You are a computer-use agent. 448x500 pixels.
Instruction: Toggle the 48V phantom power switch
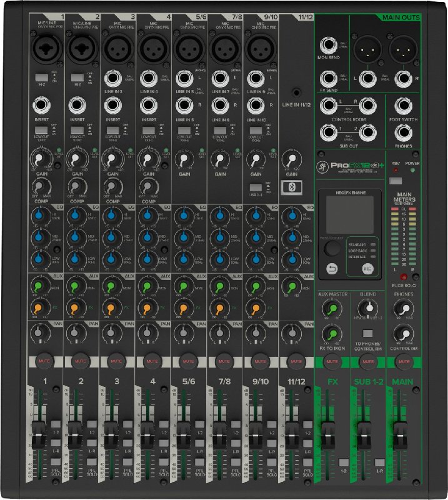396,181
